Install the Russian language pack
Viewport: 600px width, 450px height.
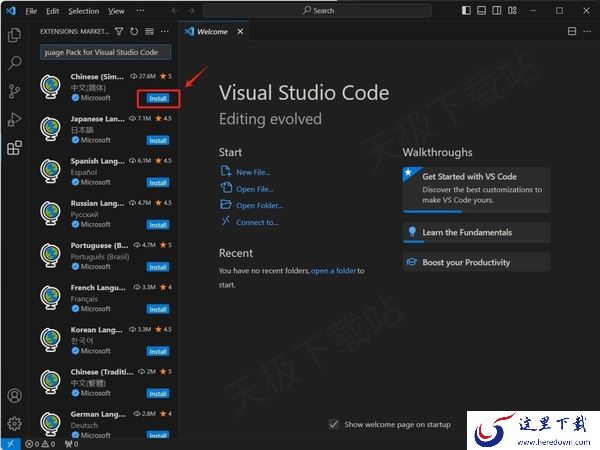coord(158,225)
